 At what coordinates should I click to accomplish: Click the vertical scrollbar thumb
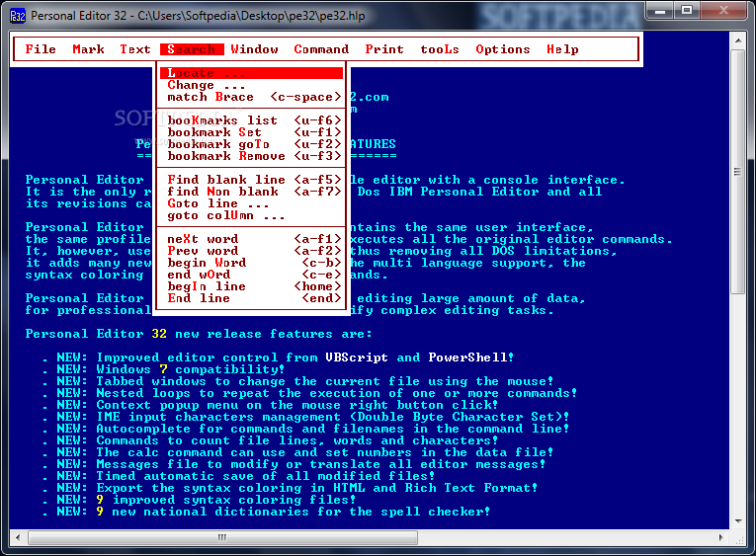click(737, 172)
